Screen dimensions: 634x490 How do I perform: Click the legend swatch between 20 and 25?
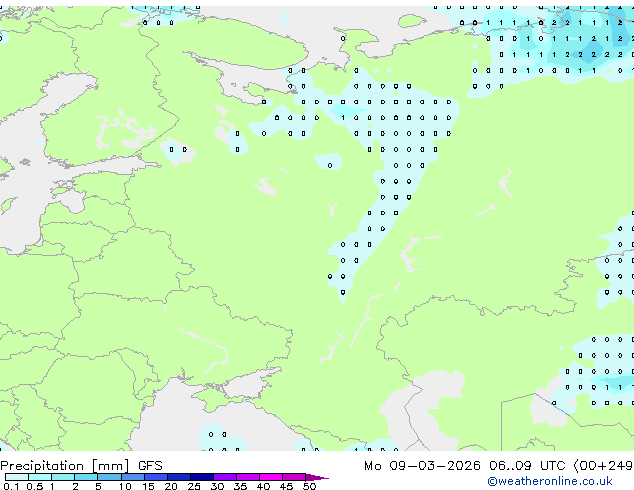click(178, 477)
